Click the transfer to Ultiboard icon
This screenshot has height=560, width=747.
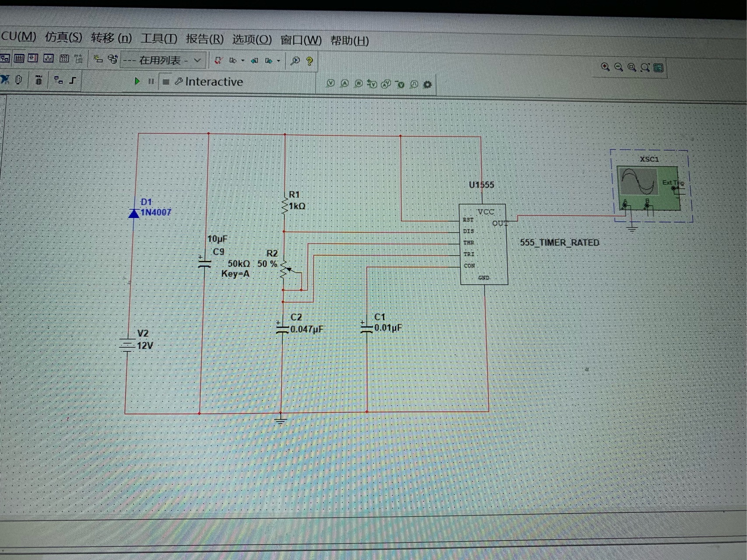[x=233, y=60]
